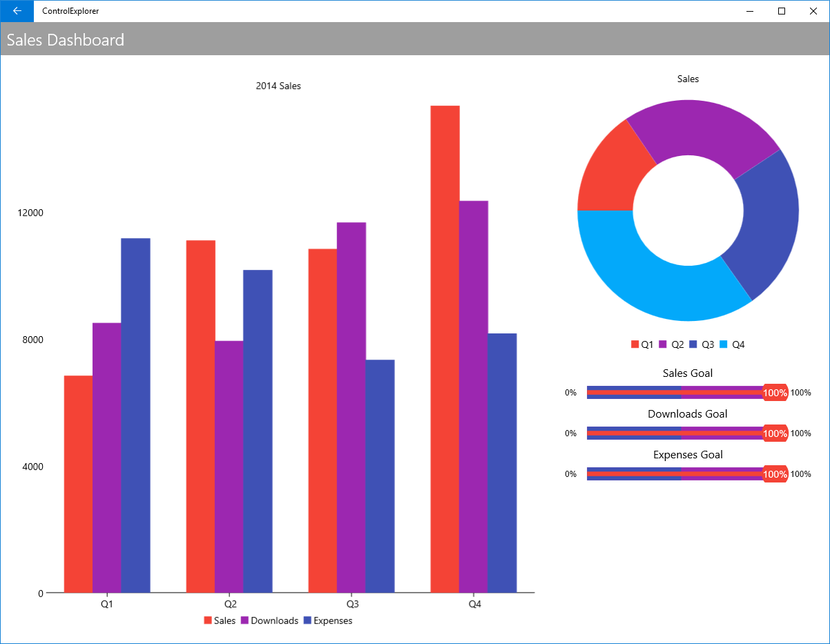The height and width of the screenshot is (644, 830).
Task: Click the Q3 x-axis label
Action: (352, 604)
